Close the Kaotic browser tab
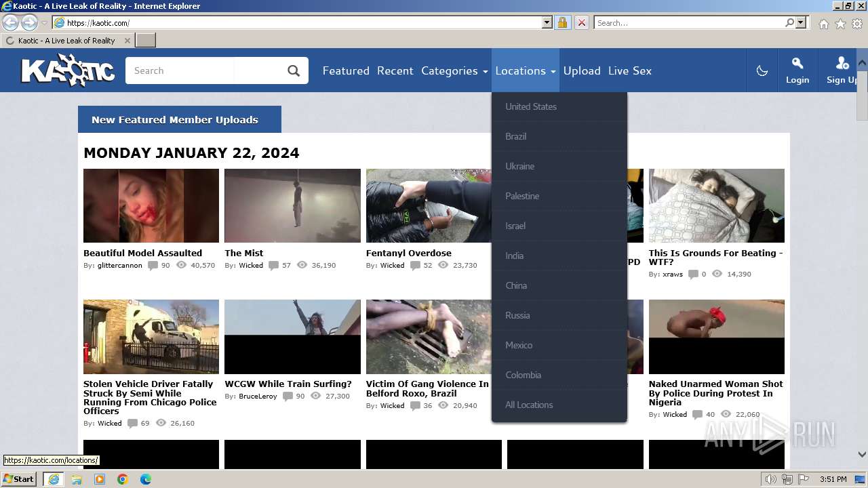Screen dimensions: 868x488 (127, 41)
